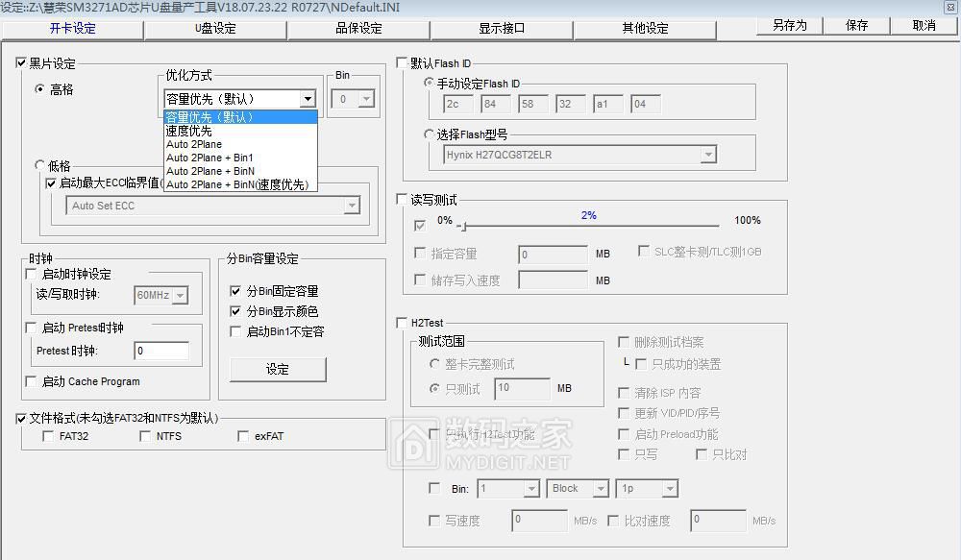Click the Pretest时钟 input field
Viewport: 961px width, 560px height.
pos(160,352)
